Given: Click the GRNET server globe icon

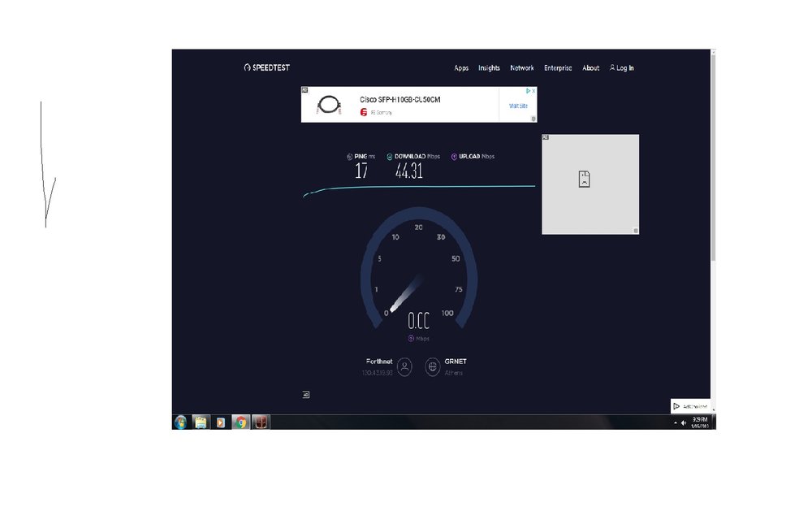Looking at the screenshot, I should (432, 367).
